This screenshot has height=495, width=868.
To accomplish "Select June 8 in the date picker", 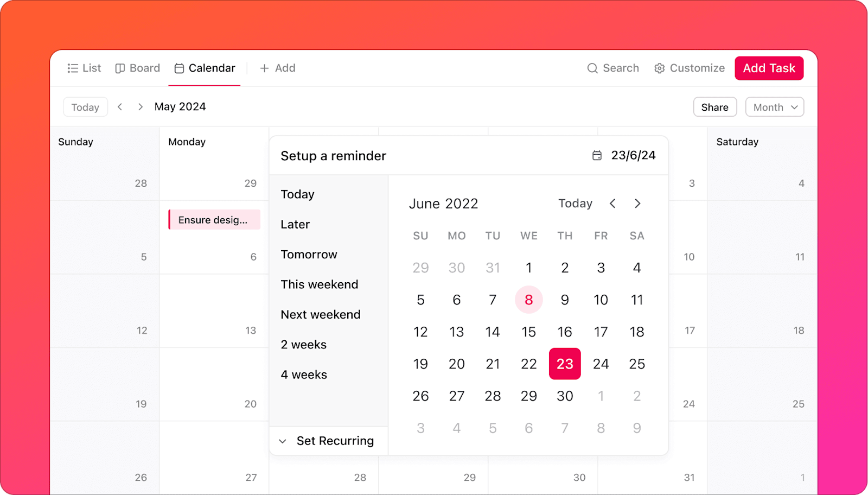I will [528, 299].
